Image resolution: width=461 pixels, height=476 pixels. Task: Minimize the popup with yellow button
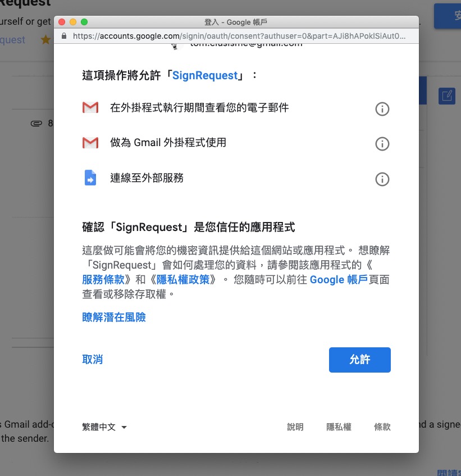pos(73,22)
